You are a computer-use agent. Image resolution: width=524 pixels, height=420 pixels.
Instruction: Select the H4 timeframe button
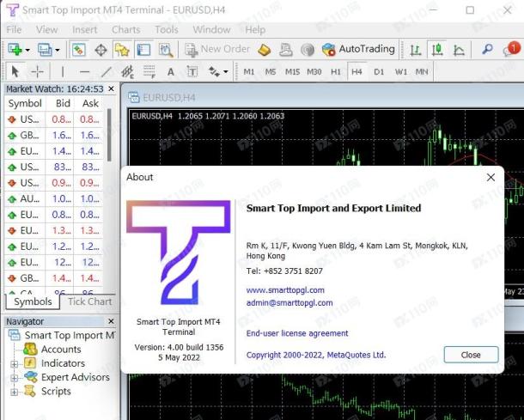point(356,71)
